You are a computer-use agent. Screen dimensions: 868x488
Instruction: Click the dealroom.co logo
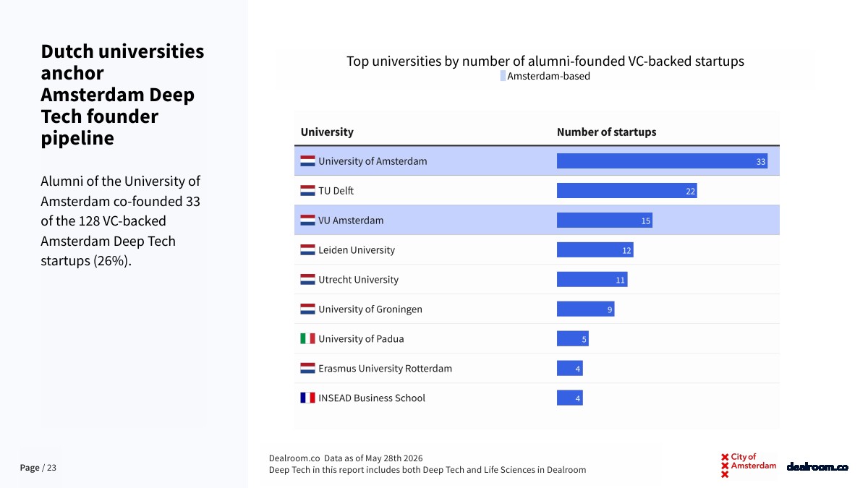click(817, 467)
